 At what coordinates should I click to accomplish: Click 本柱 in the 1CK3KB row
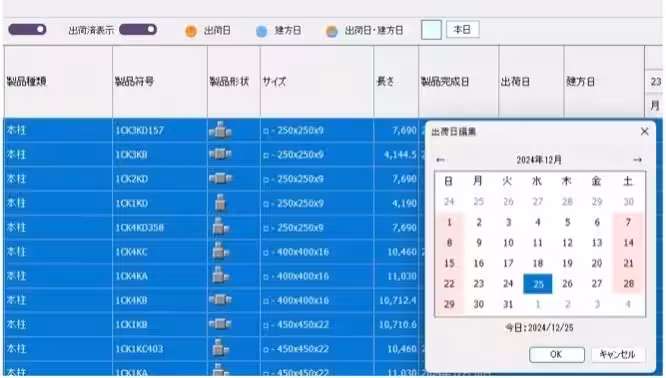16,155
